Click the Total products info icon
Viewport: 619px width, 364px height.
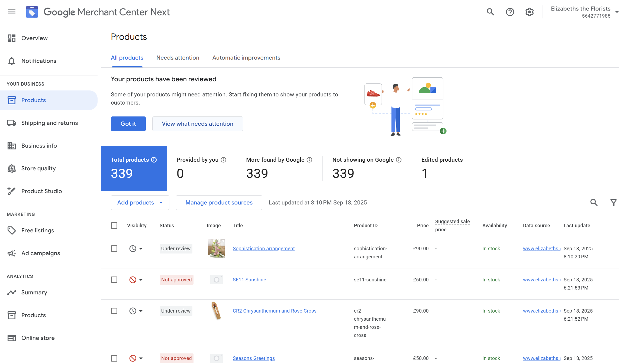[x=154, y=160]
